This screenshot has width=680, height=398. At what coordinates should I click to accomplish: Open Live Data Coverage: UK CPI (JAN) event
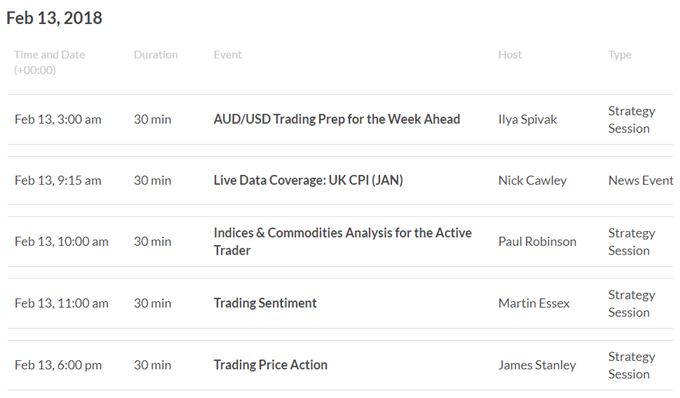(308, 180)
